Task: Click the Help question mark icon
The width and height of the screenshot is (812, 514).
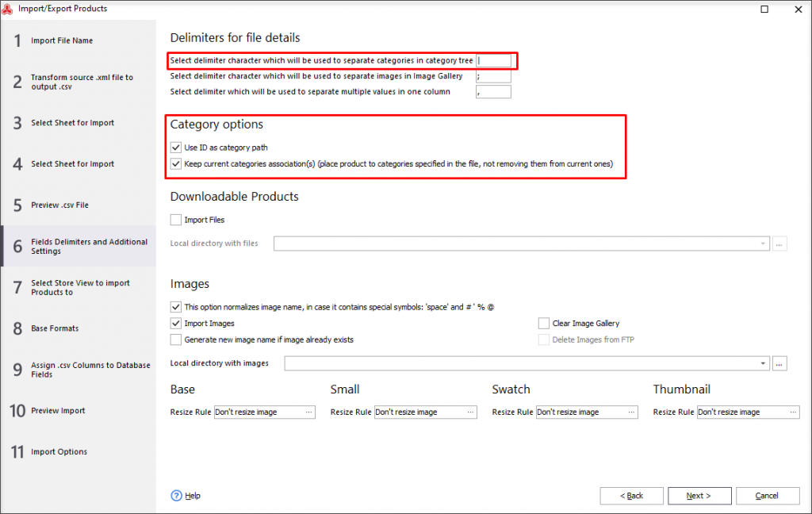Action: 177,496
